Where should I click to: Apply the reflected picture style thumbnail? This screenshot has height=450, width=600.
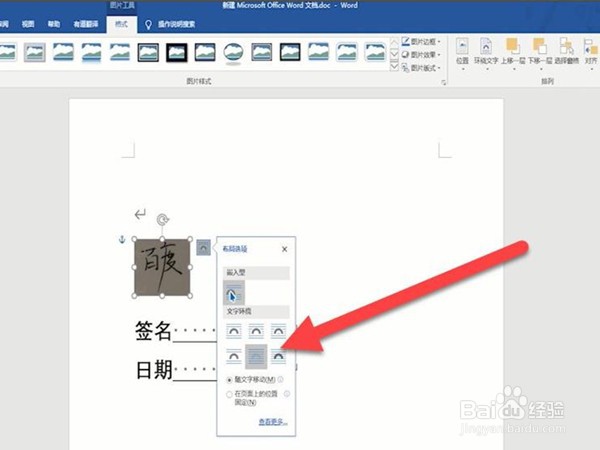91,52
